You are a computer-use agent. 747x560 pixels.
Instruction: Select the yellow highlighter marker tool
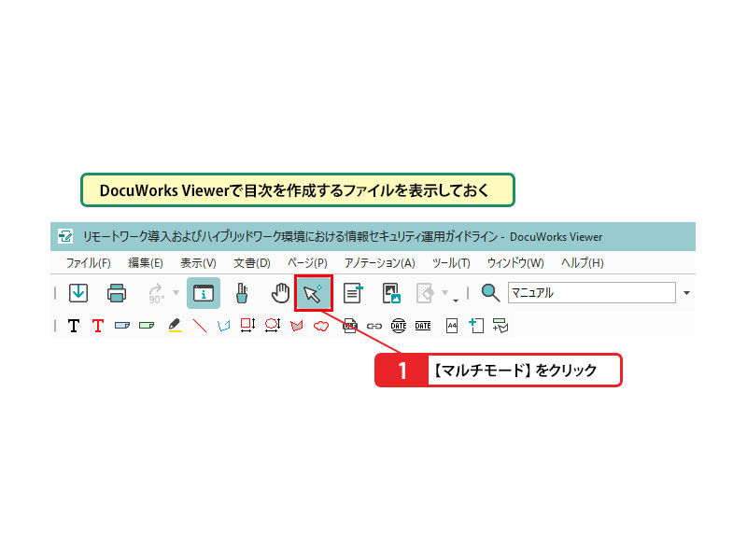pyautogui.click(x=175, y=325)
